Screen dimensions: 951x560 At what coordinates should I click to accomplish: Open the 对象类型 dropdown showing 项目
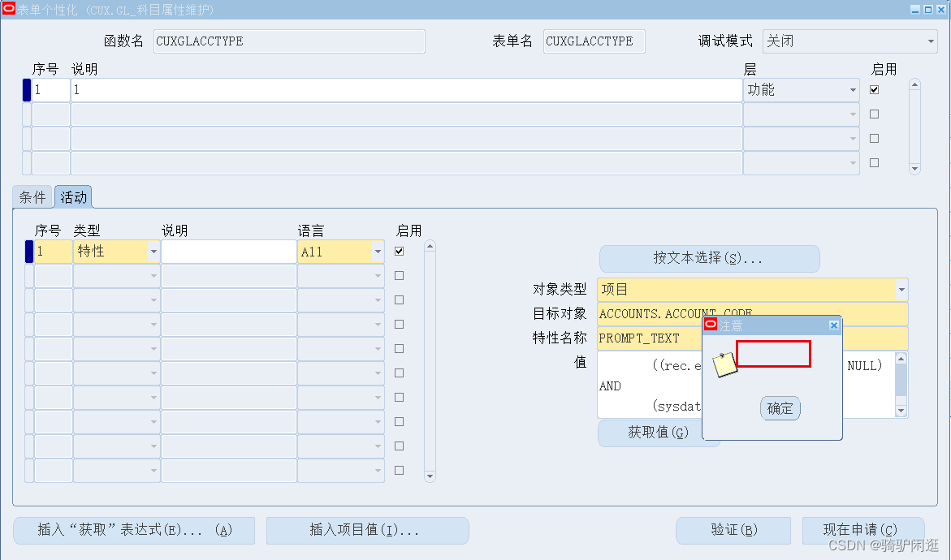point(902,290)
